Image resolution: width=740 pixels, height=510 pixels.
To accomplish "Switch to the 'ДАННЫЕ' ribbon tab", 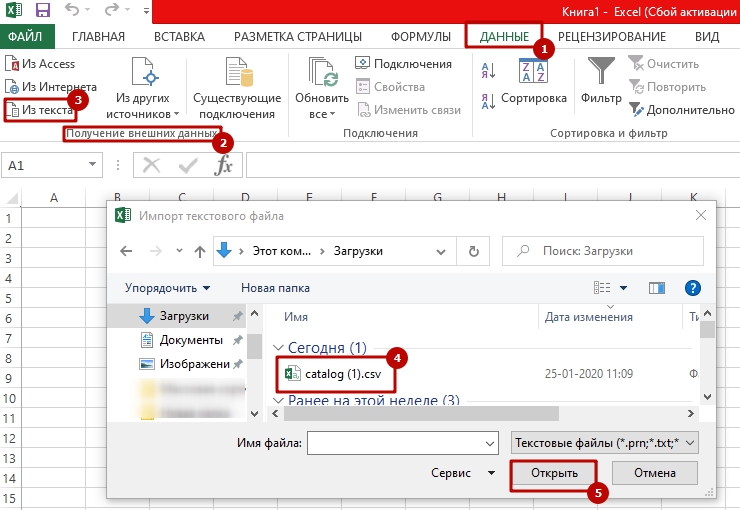I will click(x=504, y=37).
